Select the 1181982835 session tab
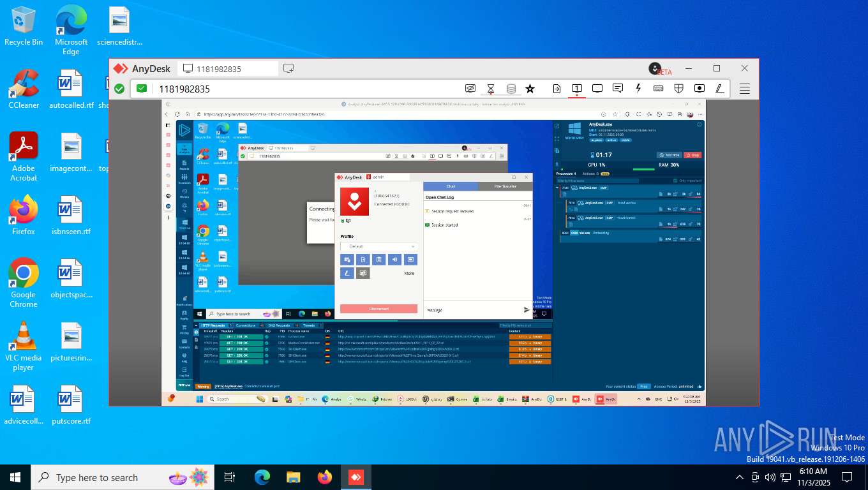The width and height of the screenshot is (868, 490). pyautogui.click(x=228, y=68)
